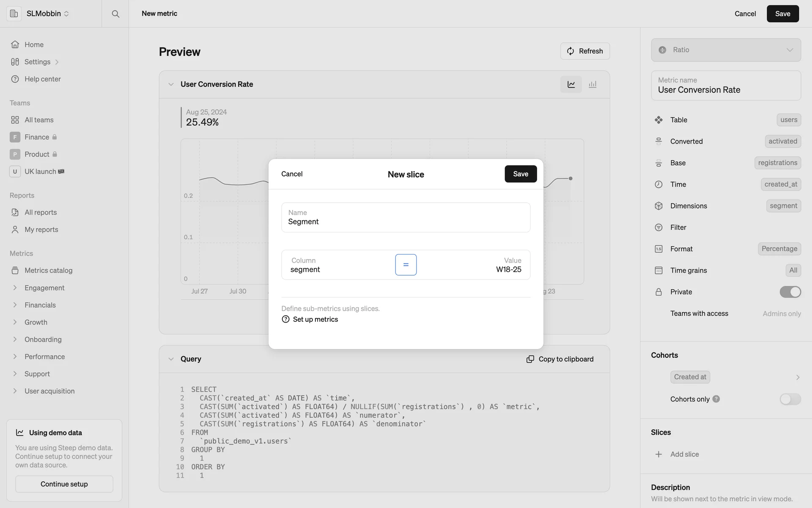Viewport: 812px width, 508px height.
Task: Open the Ratio metric type dropdown
Action: 726,50
